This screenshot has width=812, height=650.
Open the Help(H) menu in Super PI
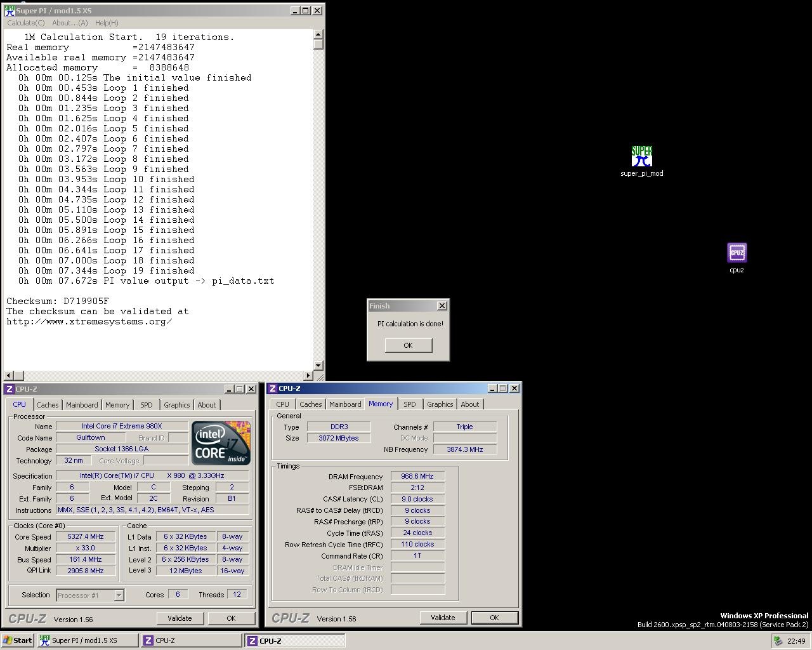[x=106, y=23]
